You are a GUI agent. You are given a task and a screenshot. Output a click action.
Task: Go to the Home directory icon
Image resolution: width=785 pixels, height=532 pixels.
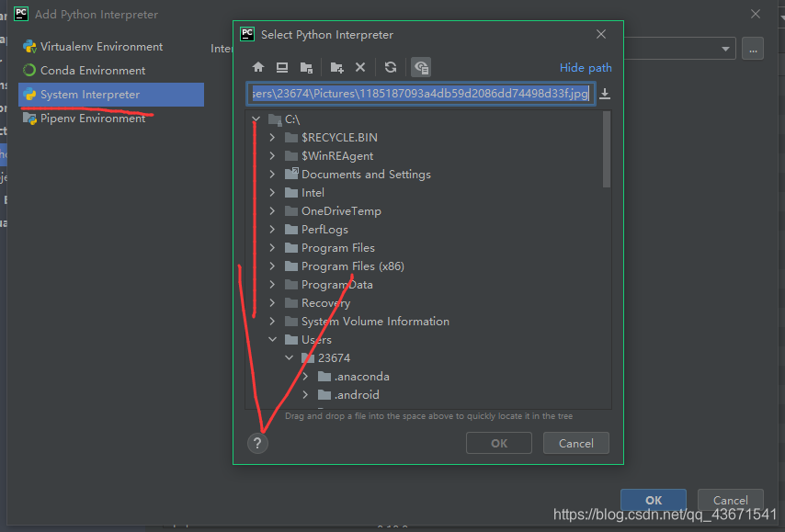258,67
